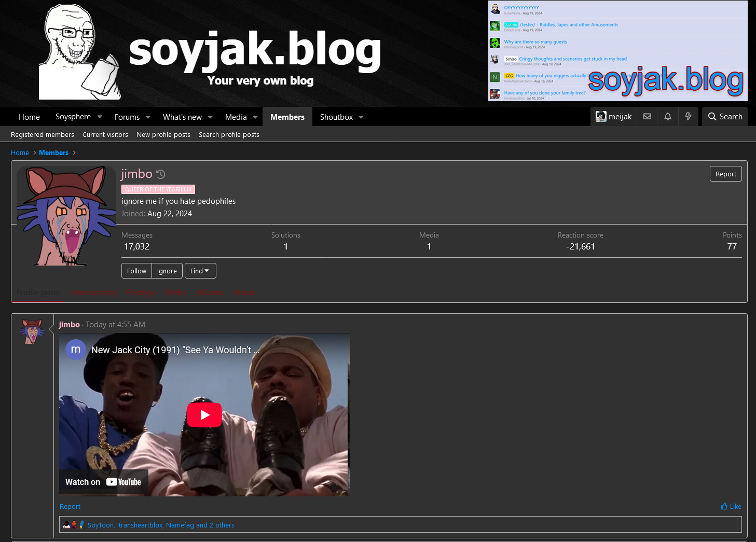Expand the Forums dropdown arrow
Image resolution: width=756 pixels, height=542 pixels.
point(148,117)
